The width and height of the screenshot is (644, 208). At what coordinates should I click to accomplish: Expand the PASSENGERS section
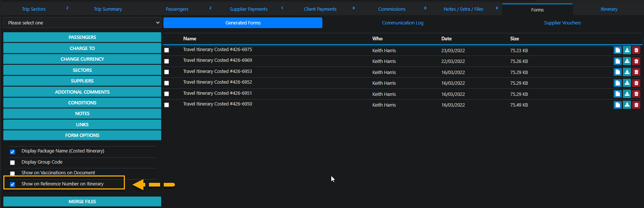[x=82, y=37]
